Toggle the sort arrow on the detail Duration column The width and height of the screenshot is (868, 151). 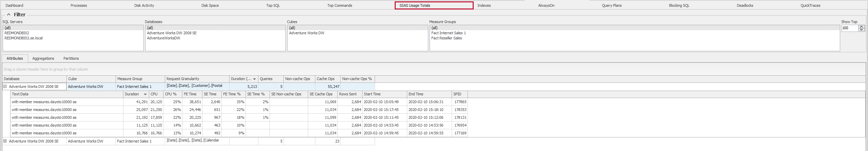tap(145, 94)
